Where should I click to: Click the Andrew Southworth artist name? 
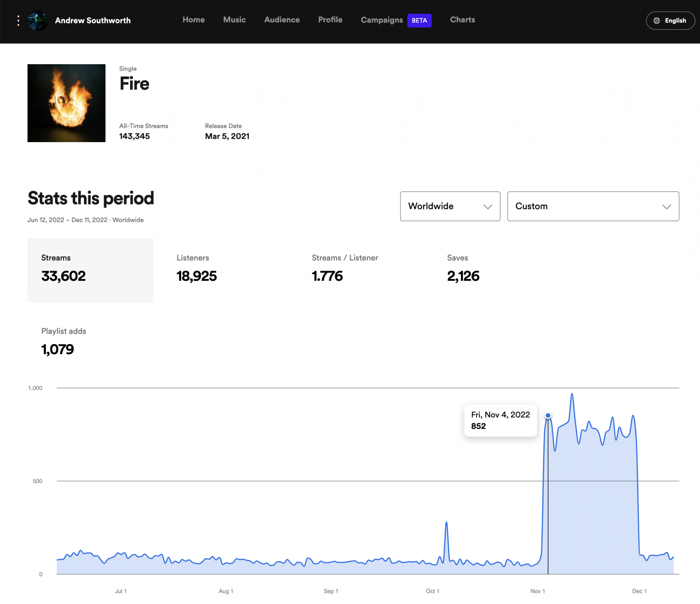[x=93, y=20]
